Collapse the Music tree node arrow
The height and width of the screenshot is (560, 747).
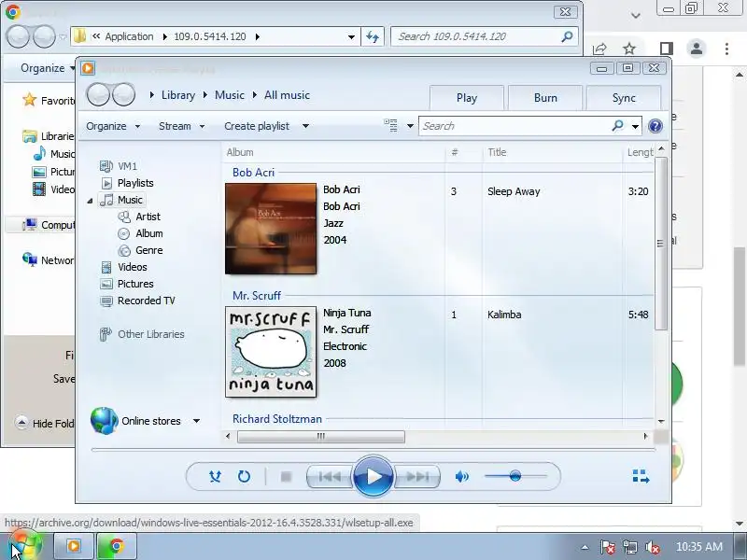pyautogui.click(x=90, y=201)
